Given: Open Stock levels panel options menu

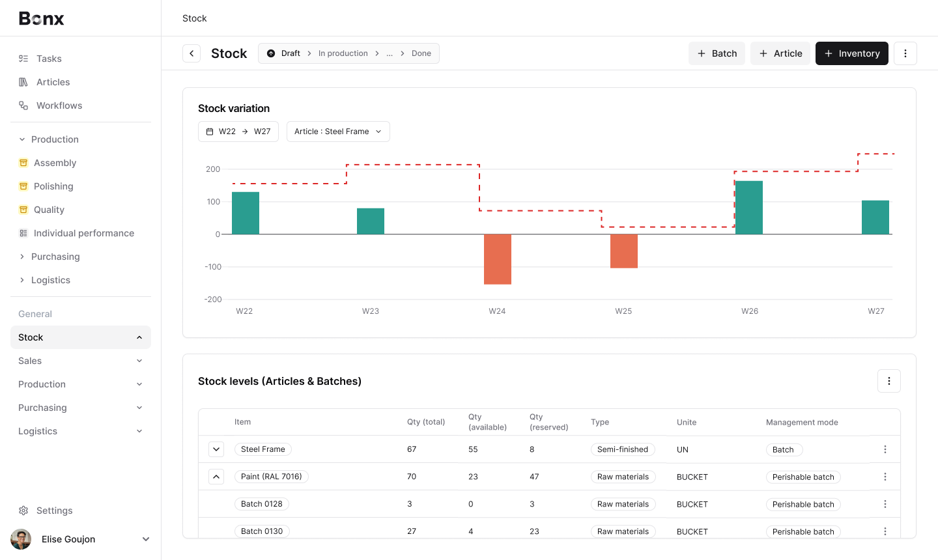Looking at the screenshot, I should tap(888, 381).
